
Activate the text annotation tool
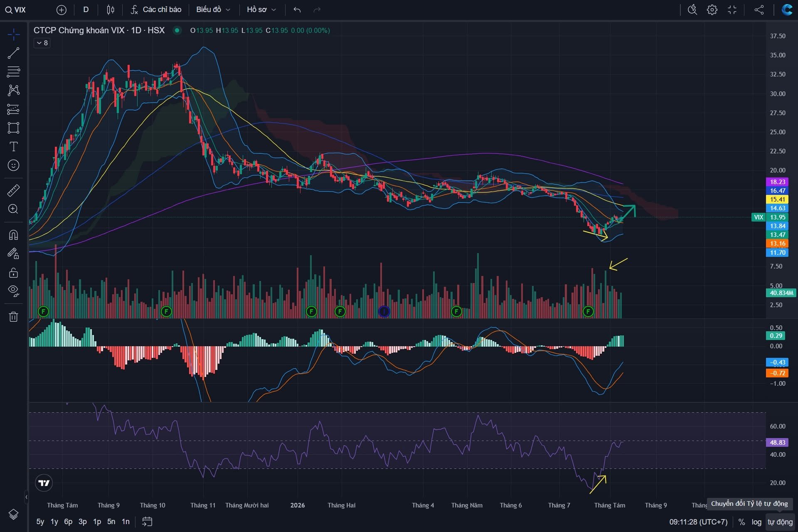click(x=13, y=147)
